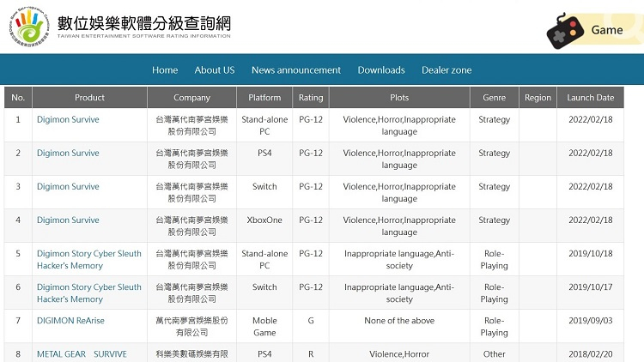Click the Product column header

[x=89, y=97]
